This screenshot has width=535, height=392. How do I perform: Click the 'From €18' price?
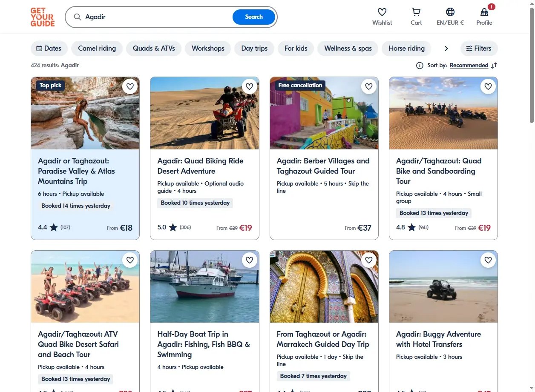120,228
